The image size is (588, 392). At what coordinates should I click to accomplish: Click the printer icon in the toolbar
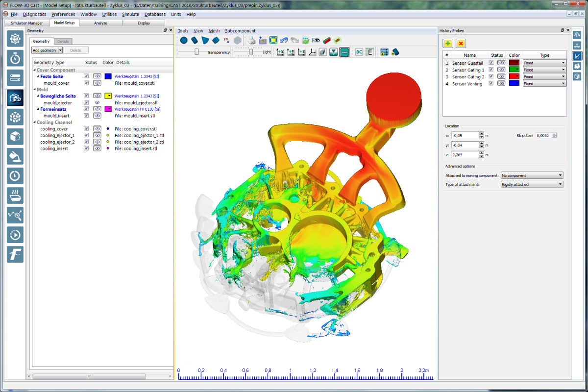coord(251,40)
